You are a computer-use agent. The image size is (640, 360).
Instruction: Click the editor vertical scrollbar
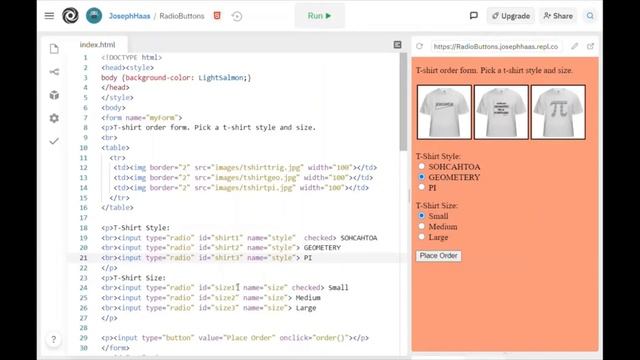pos(403,102)
